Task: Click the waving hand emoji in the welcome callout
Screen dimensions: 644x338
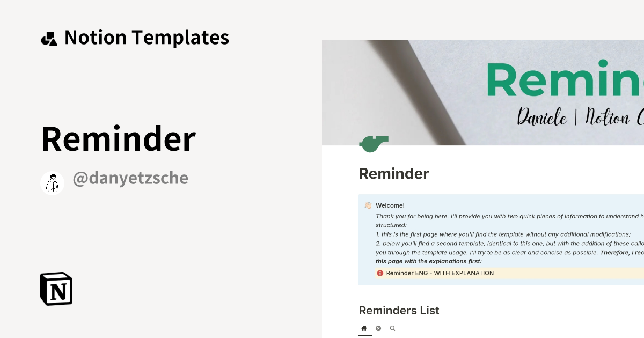Action: click(367, 205)
